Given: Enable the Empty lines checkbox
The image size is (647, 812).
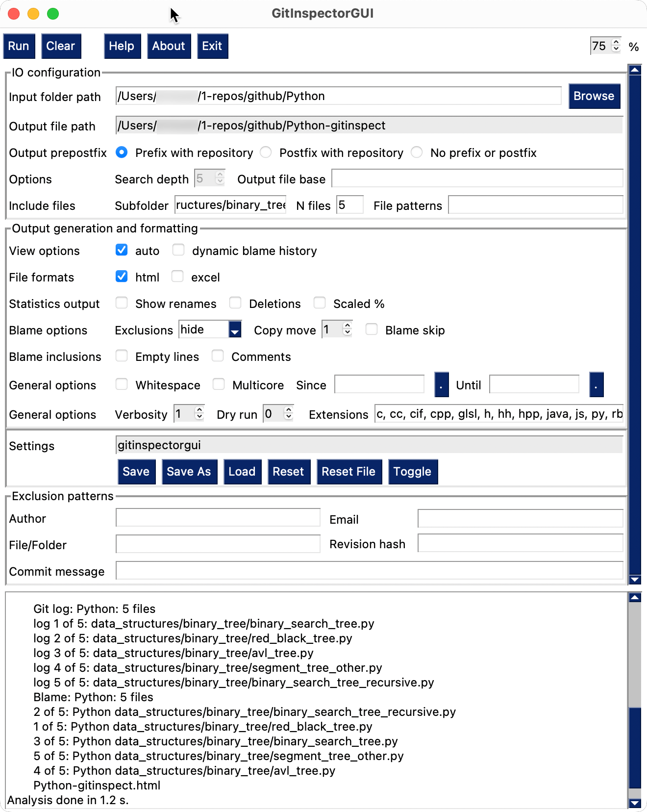Looking at the screenshot, I should pos(122,356).
